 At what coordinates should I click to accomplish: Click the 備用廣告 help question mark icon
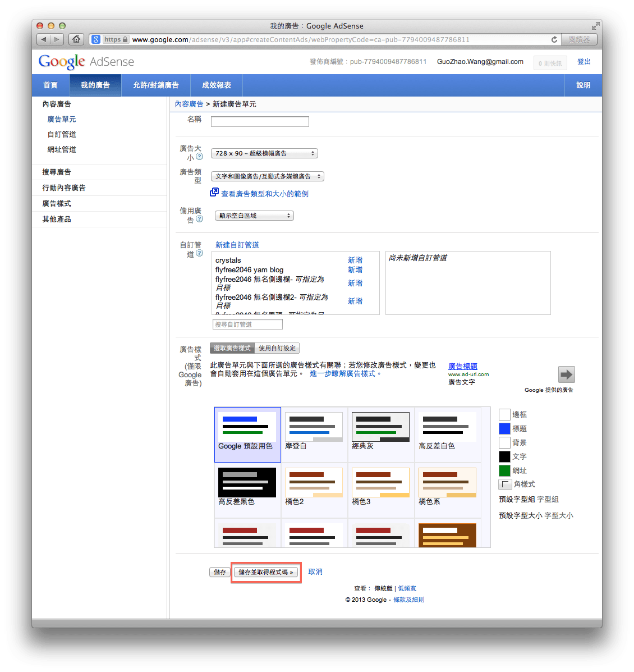click(x=200, y=219)
